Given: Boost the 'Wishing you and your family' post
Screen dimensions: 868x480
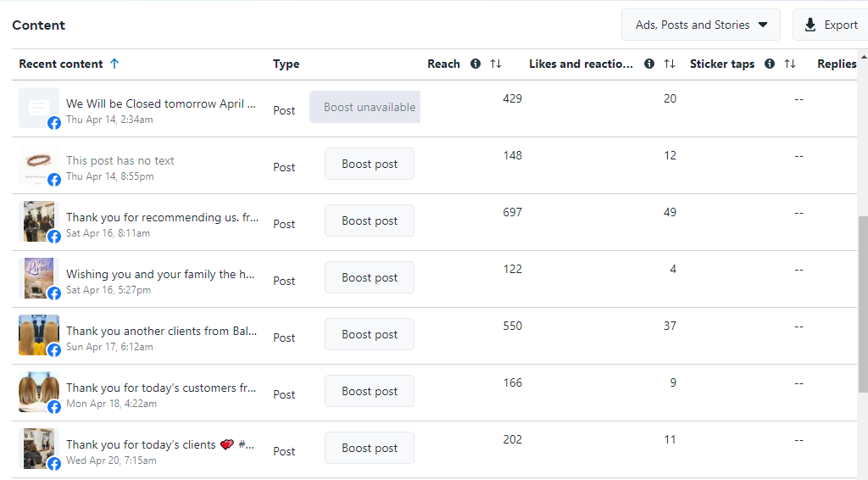Looking at the screenshot, I should tap(370, 277).
